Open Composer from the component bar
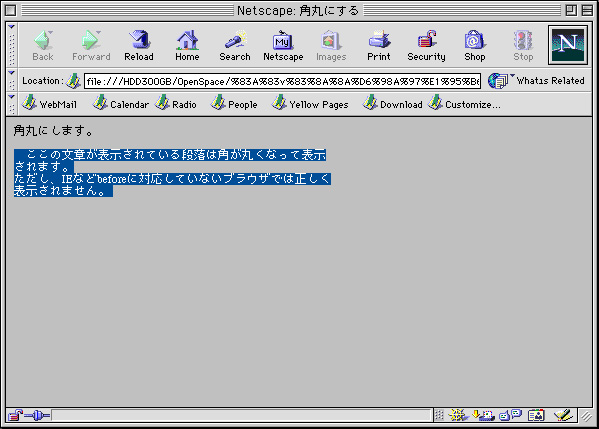Screen dimensions: 599x429 pyautogui.click(x=563, y=415)
